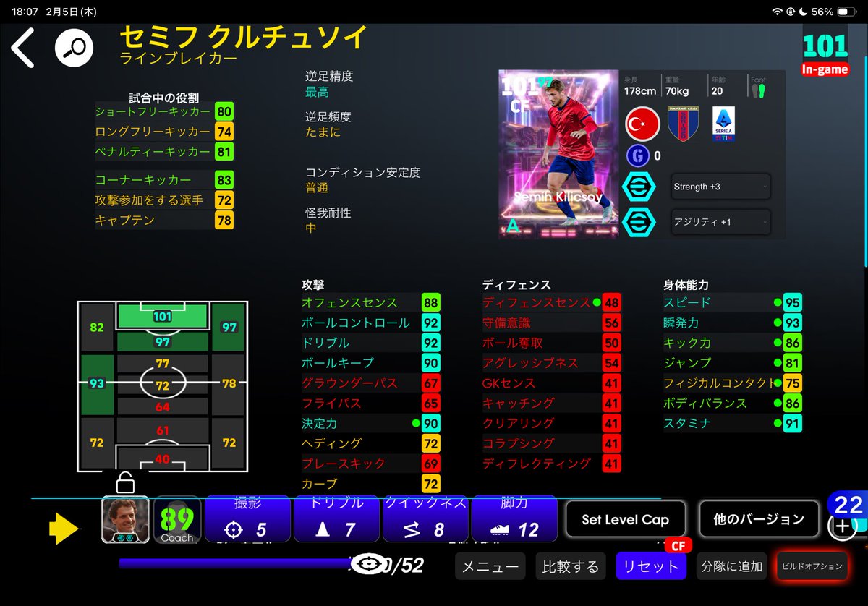Tap the CF position tag

(678, 546)
